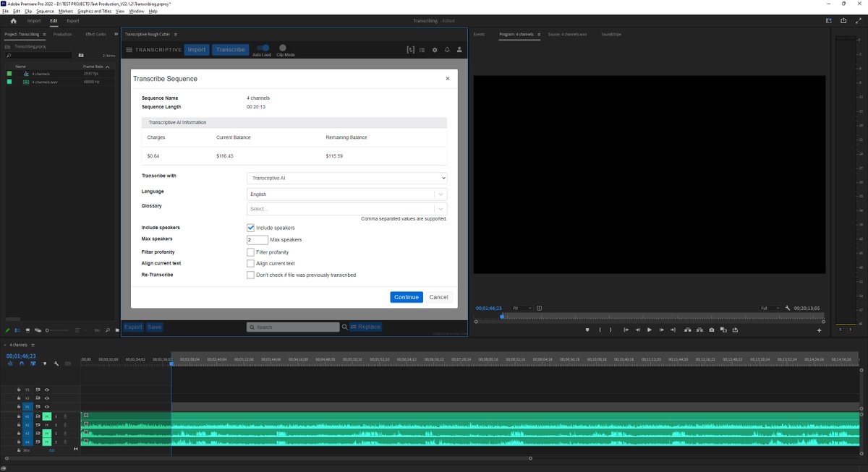
Task: Toggle the Auto Load switch
Action: click(x=263, y=48)
